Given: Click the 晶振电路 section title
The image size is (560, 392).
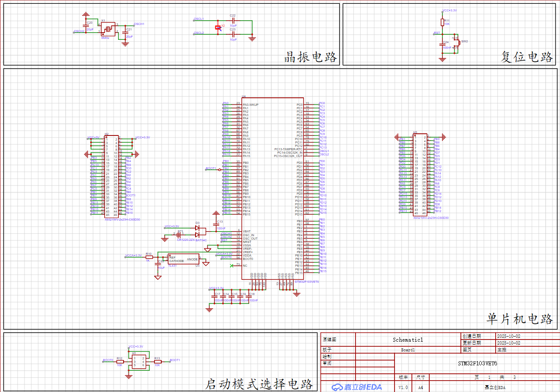Looking at the screenshot, I should (x=310, y=57).
